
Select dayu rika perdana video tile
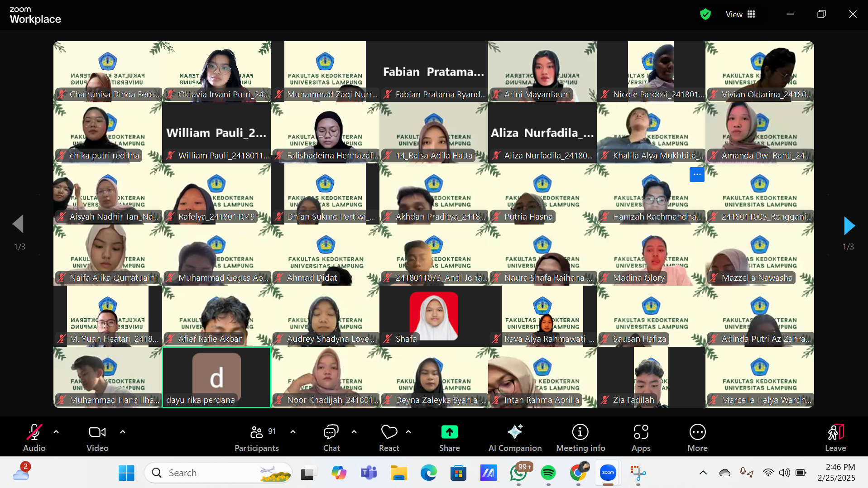[216, 377]
